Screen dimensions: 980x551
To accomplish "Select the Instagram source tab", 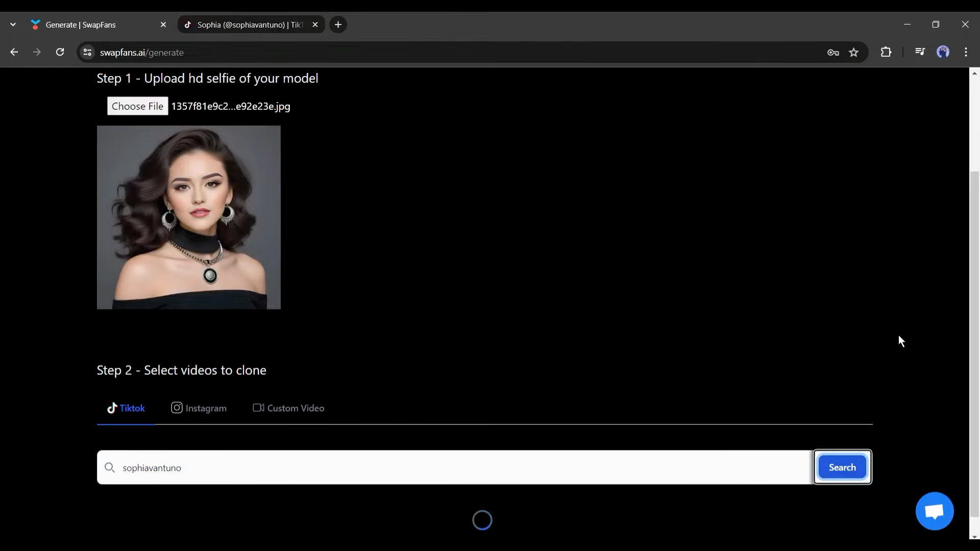I will (x=199, y=408).
